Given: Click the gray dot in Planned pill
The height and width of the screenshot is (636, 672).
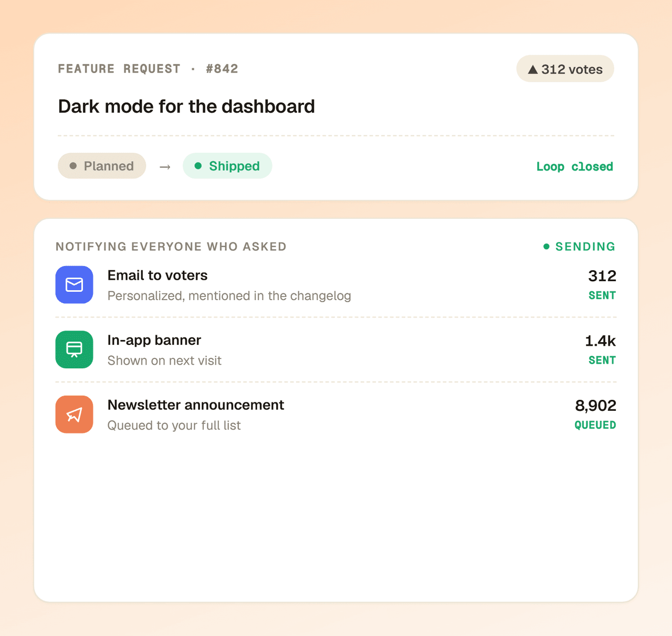Looking at the screenshot, I should coord(73,166).
